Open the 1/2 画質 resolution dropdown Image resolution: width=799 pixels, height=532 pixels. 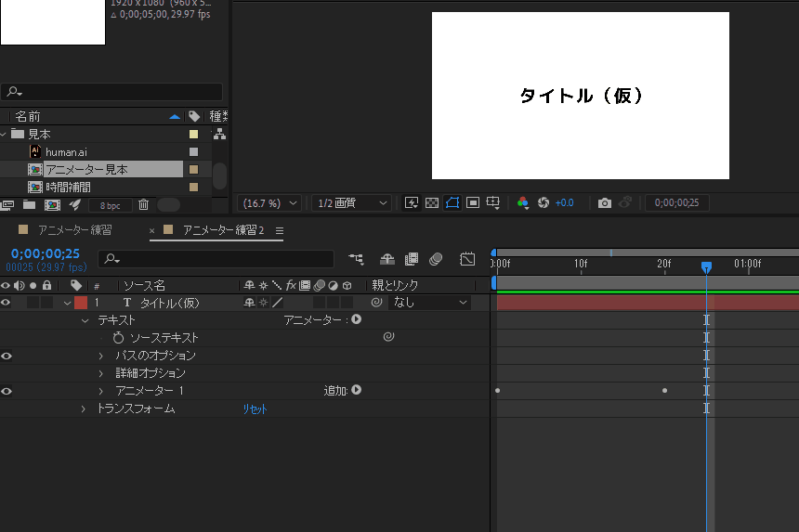(x=351, y=203)
